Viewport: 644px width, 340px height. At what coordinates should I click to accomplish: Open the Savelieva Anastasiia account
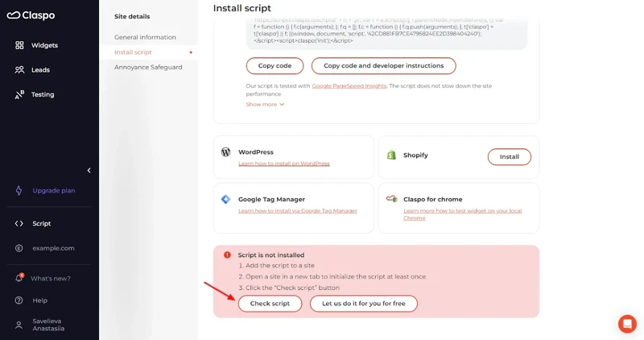[48, 325]
